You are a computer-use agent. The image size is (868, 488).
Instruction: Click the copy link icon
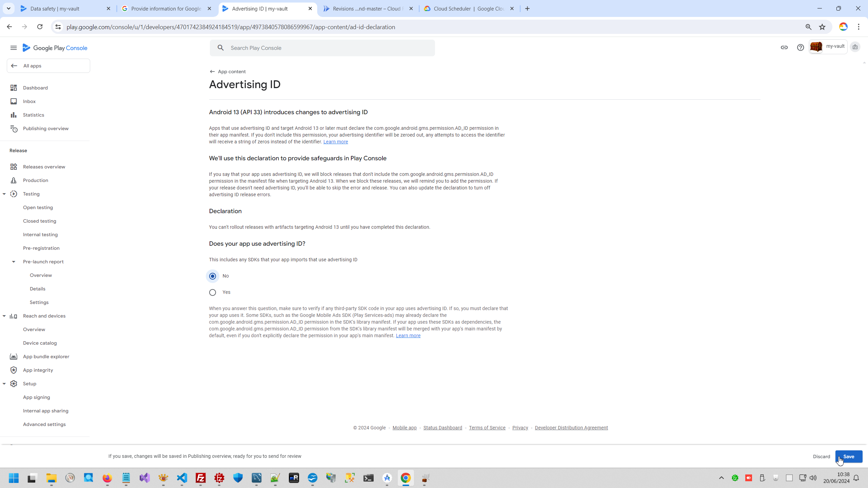point(784,47)
